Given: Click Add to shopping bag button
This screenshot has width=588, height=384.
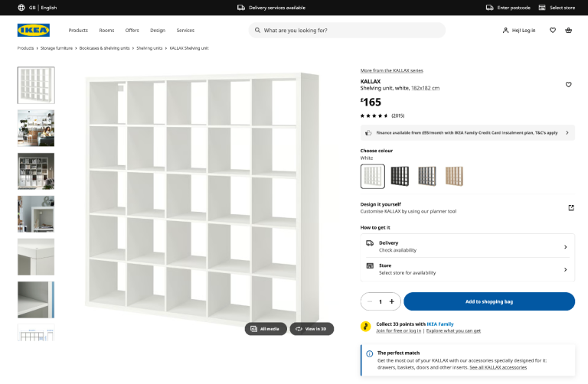Looking at the screenshot, I should tap(489, 301).
